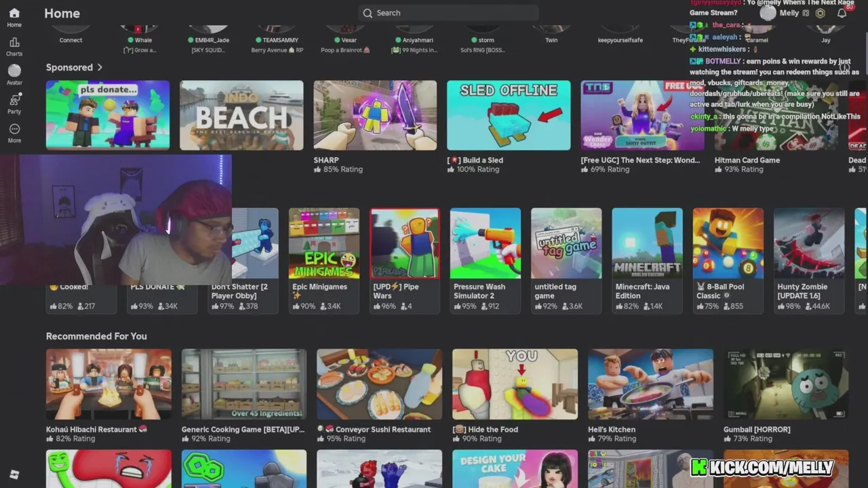This screenshot has width=868, height=488.
Task: Open the Hitman Card Game title
Action: point(747,161)
